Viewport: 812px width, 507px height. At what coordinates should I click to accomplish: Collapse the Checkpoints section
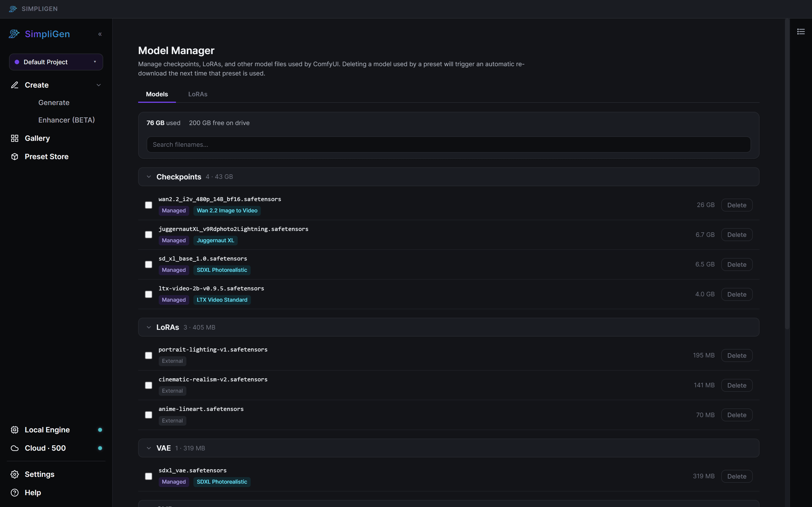[149, 177]
